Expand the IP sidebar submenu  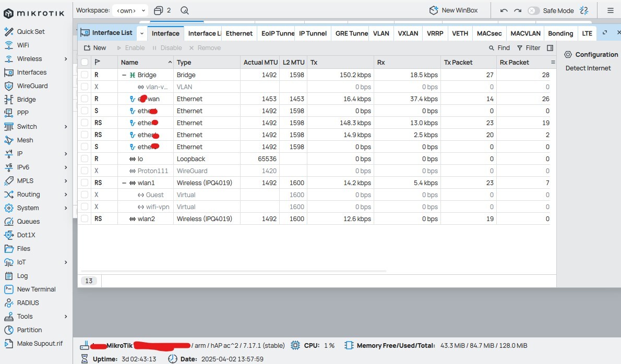coord(66,154)
